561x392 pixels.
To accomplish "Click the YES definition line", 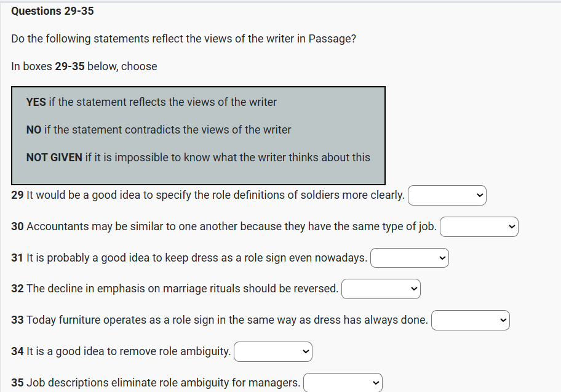I will coord(151,102).
